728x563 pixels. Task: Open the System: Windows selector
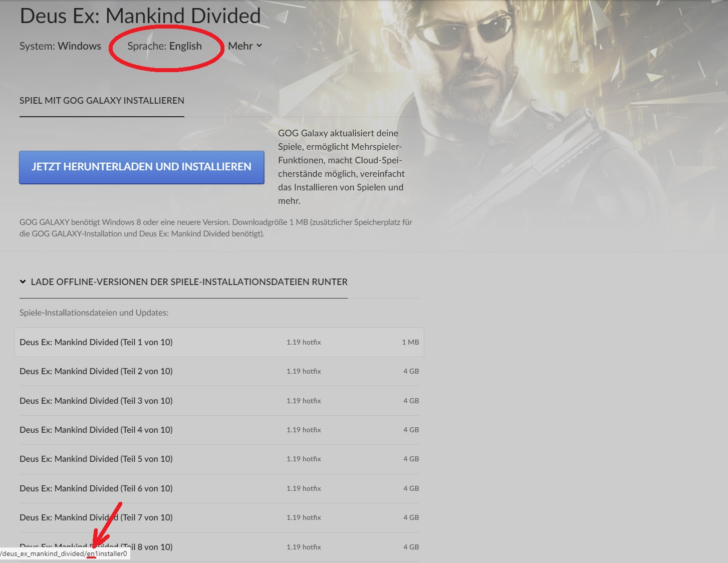click(60, 46)
